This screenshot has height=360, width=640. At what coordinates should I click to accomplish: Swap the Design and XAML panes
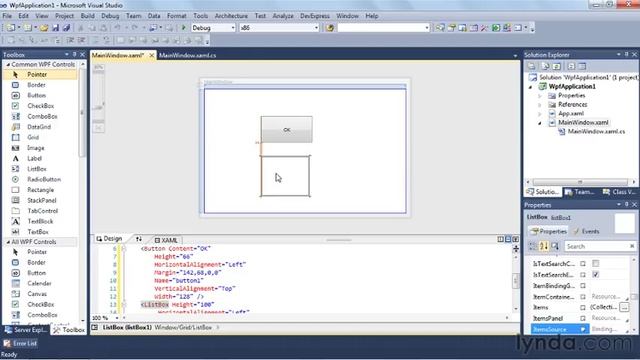[139, 239]
